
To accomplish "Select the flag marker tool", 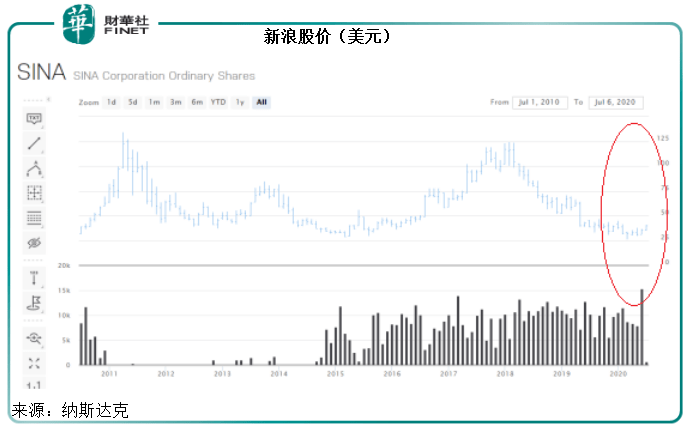I will coord(34,301).
